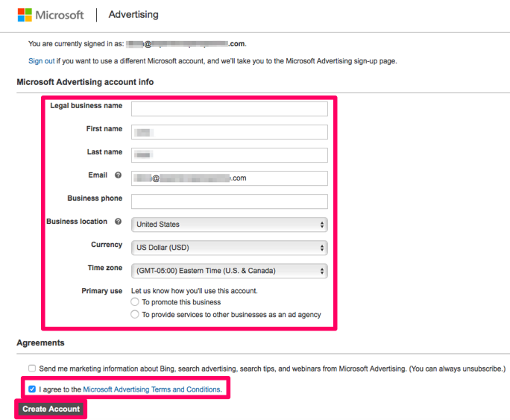Click into the First name field

tap(230, 132)
